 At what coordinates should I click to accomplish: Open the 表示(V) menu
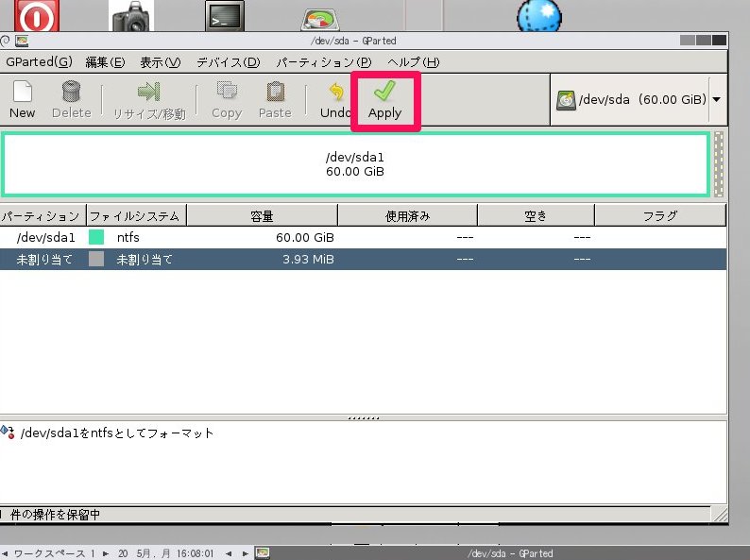pyautogui.click(x=161, y=62)
